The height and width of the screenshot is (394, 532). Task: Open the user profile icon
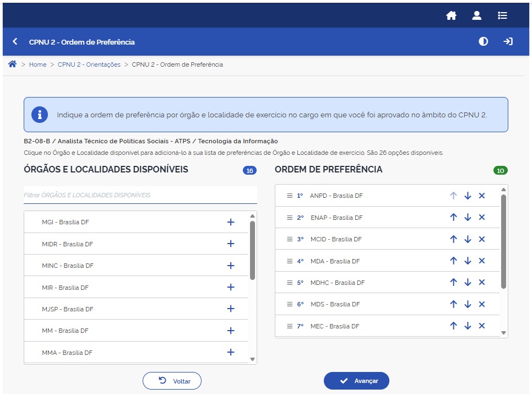click(477, 15)
